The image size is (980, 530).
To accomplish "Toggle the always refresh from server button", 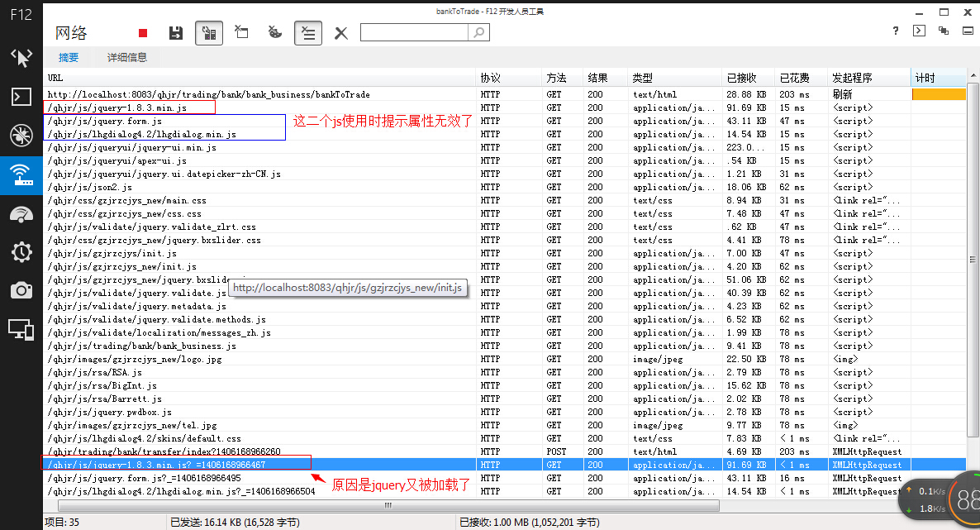I will [209, 33].
